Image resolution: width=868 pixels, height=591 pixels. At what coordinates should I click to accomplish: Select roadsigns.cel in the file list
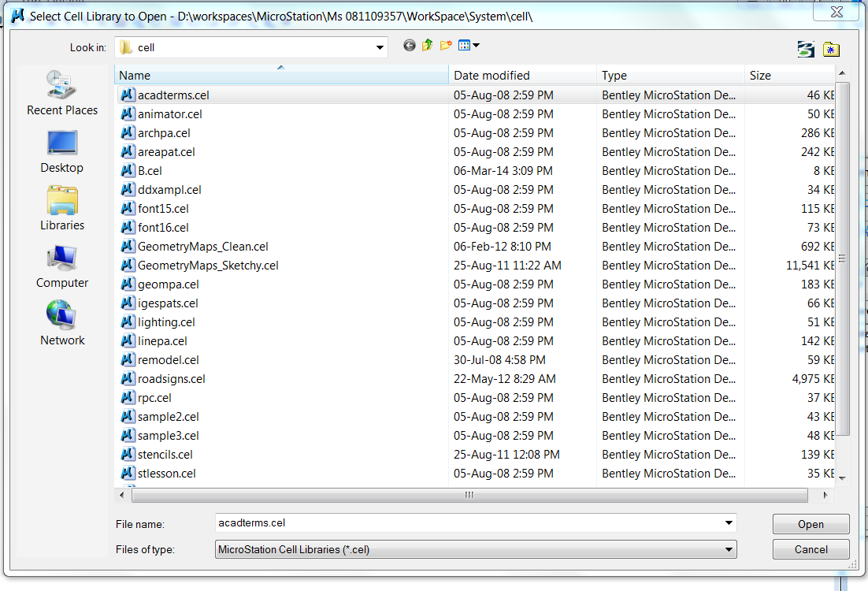171,378
